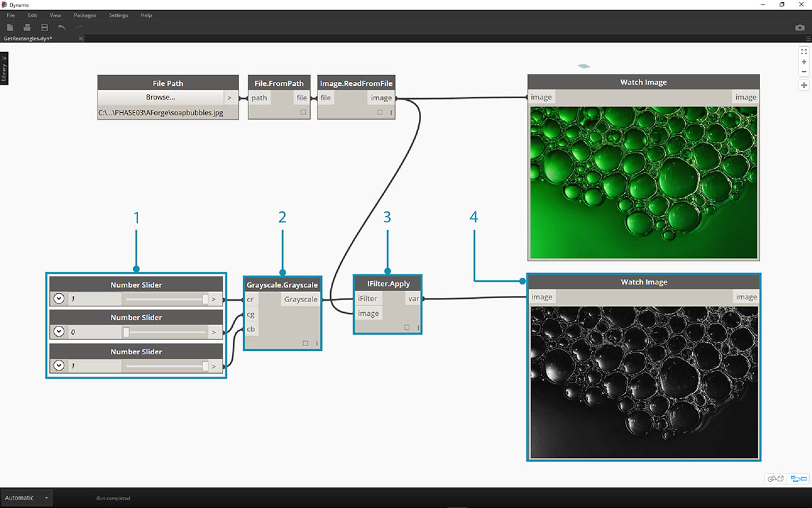Toggle preview checkbox on Image.ReadFromFile node
The width and height of the screenshot is (812, 508).
coord(380,112)
